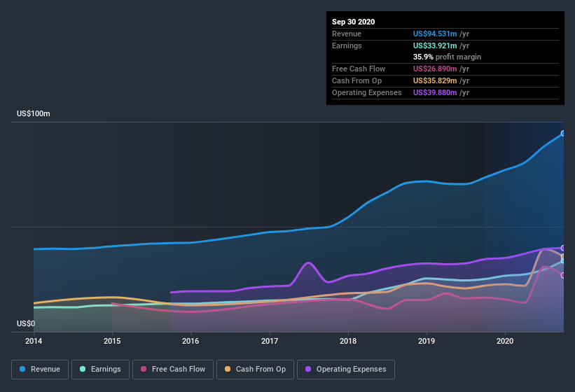This screenshot has width=575, height=392.
Task: Select the 2014 x-axis label
Action: click(34, 341)
